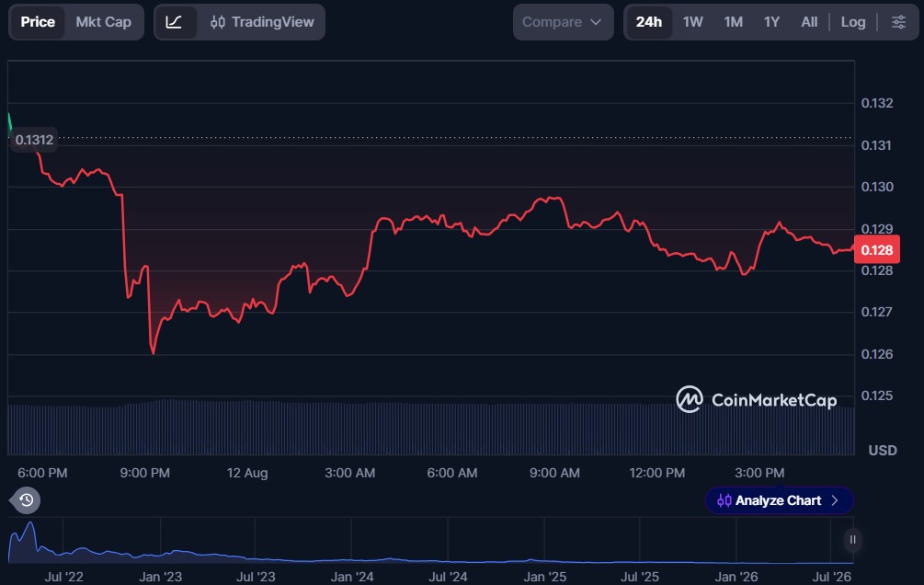Image resolution: width=924 pixels, height=585 pixels.
Task: Click the Jul '26 mark on range timeline
Action: click(831, 577)
